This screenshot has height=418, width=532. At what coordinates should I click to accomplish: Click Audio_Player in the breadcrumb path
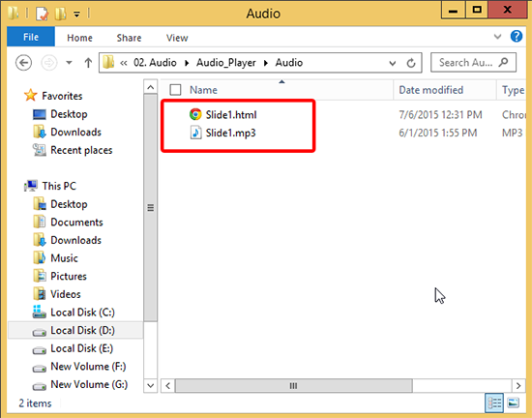pyautogui.click(x=226, y=63)
